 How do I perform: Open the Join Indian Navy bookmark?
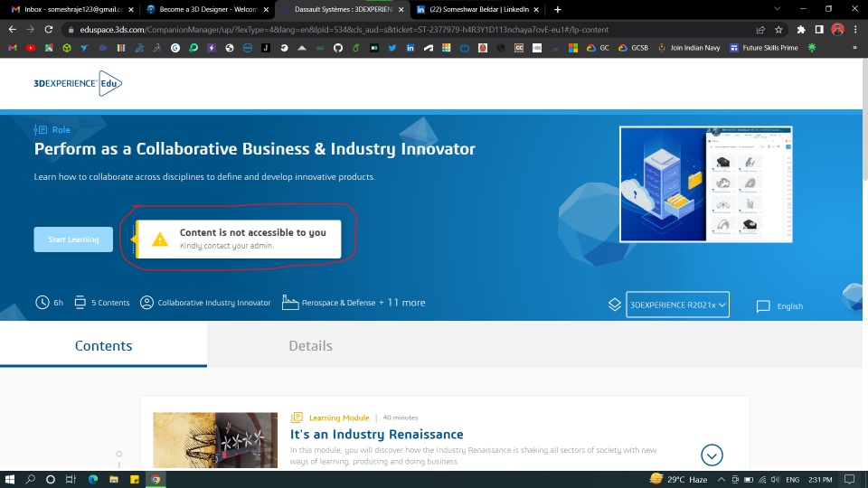689,48
